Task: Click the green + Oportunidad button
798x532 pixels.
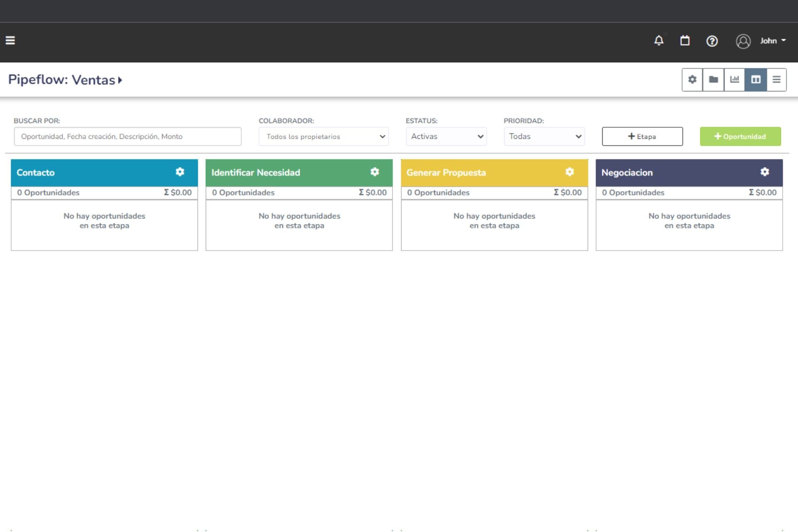Action: coord(740,136)
